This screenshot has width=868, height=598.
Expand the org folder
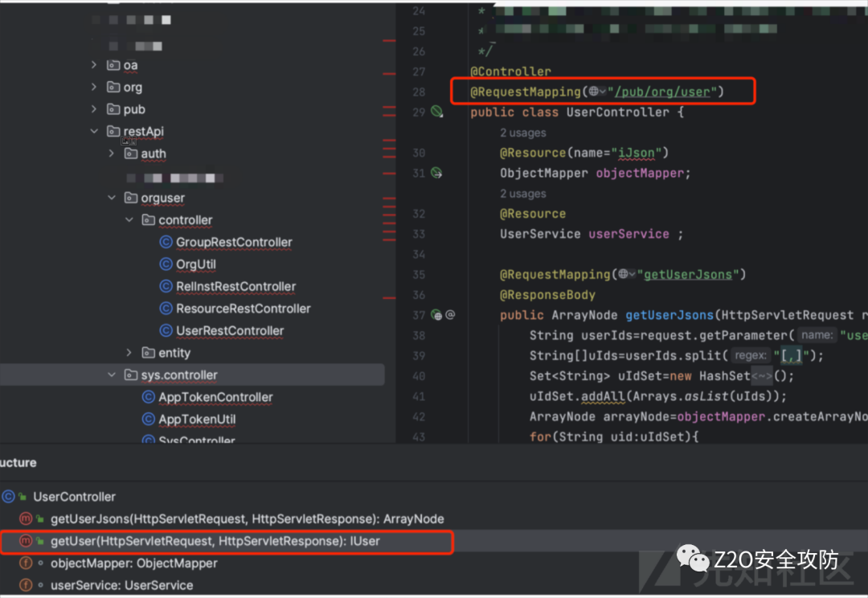pyautogui.click(x=94, y=87)
